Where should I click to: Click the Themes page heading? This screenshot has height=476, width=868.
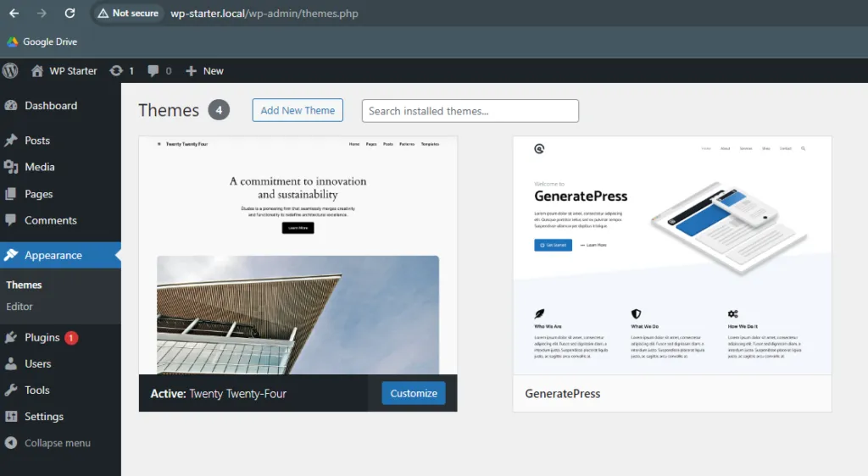(x=169, y=110)
